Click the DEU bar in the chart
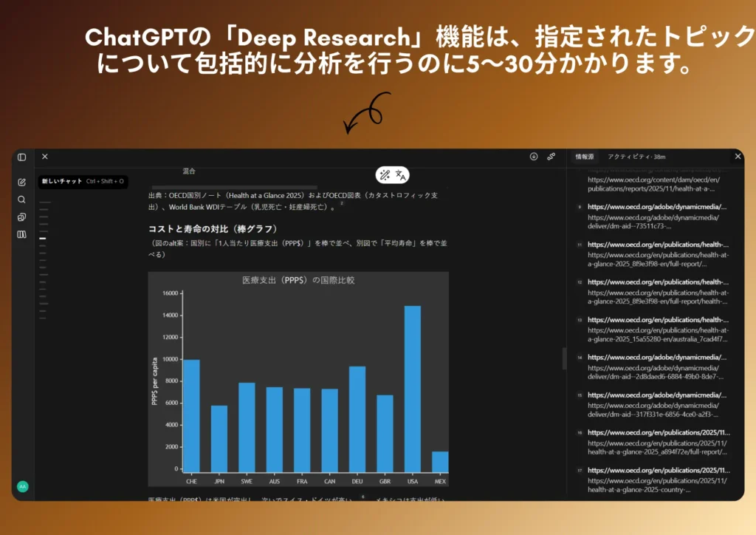This screenshot has width=756, height=535. coord(357,419)
